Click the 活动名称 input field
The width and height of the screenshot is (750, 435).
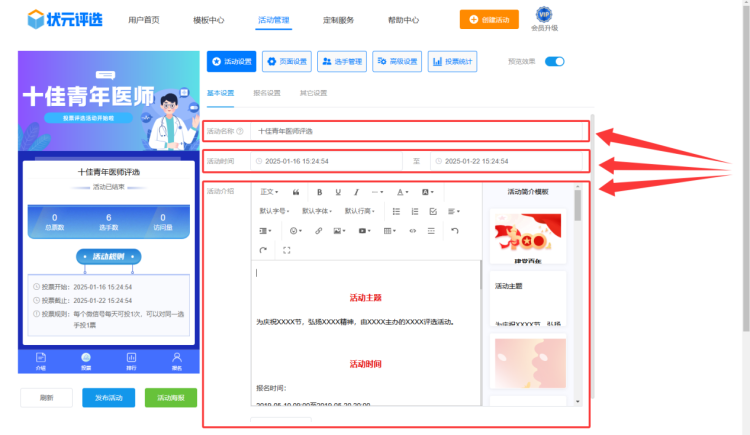coord(420,131)
